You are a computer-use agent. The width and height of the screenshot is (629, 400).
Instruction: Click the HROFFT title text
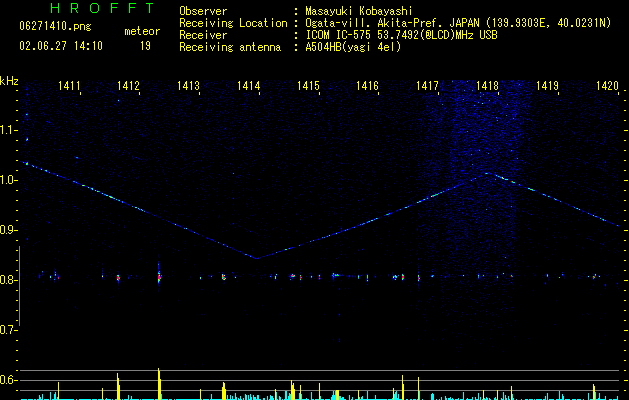tap(103, 8)
